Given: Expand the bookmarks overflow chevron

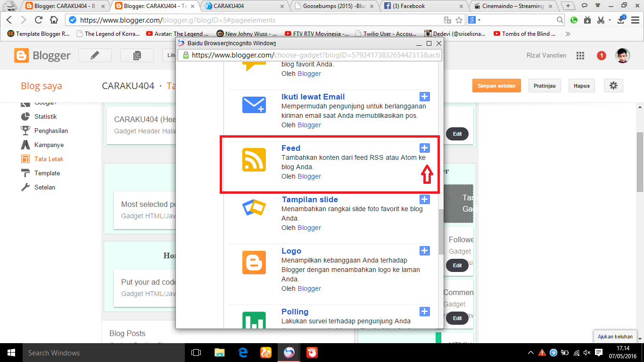Looking at the screenshot, I should pyautogui.click(x=568, y=33).
